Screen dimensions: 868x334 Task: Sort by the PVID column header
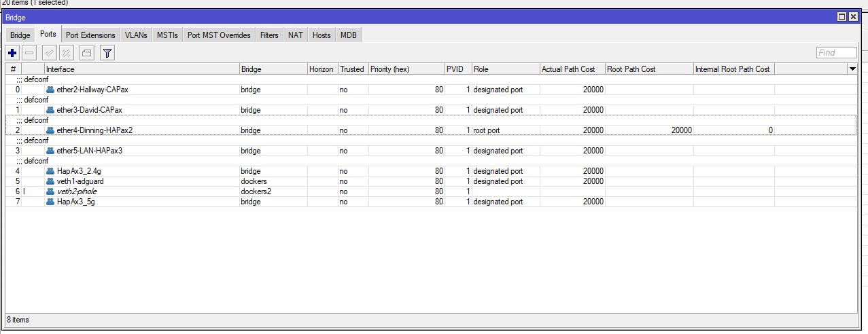(x=458, y=69)
